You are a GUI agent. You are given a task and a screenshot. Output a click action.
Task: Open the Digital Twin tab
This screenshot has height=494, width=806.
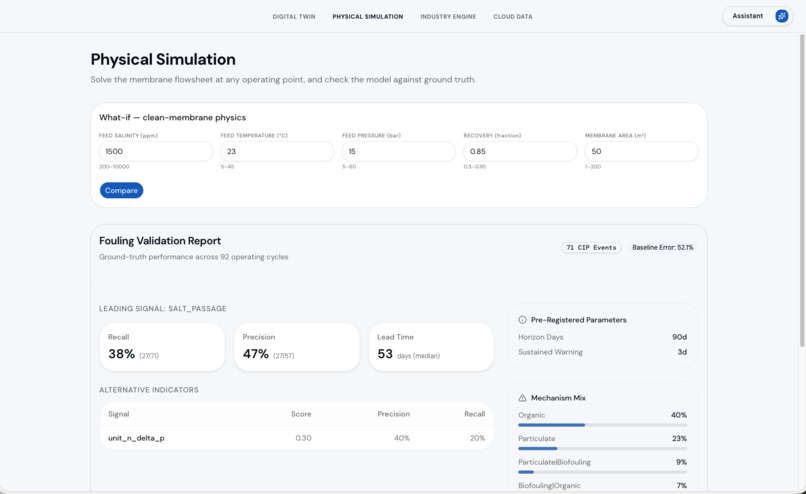(x=294, y=16)
